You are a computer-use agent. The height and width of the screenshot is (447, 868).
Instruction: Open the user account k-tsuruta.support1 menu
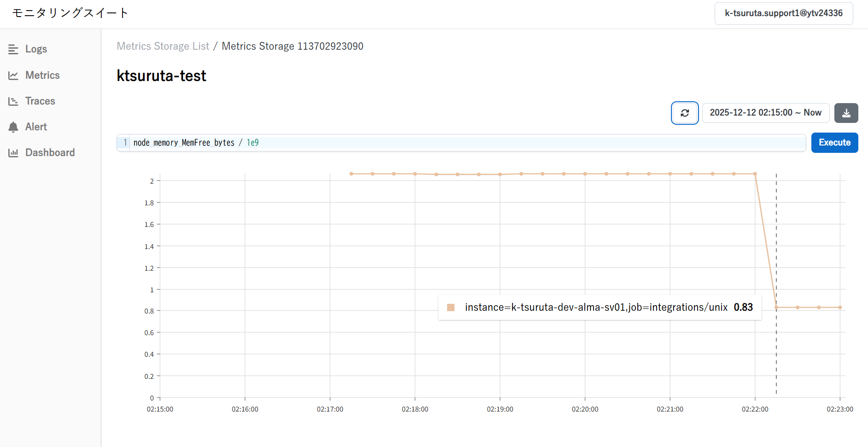784,13
